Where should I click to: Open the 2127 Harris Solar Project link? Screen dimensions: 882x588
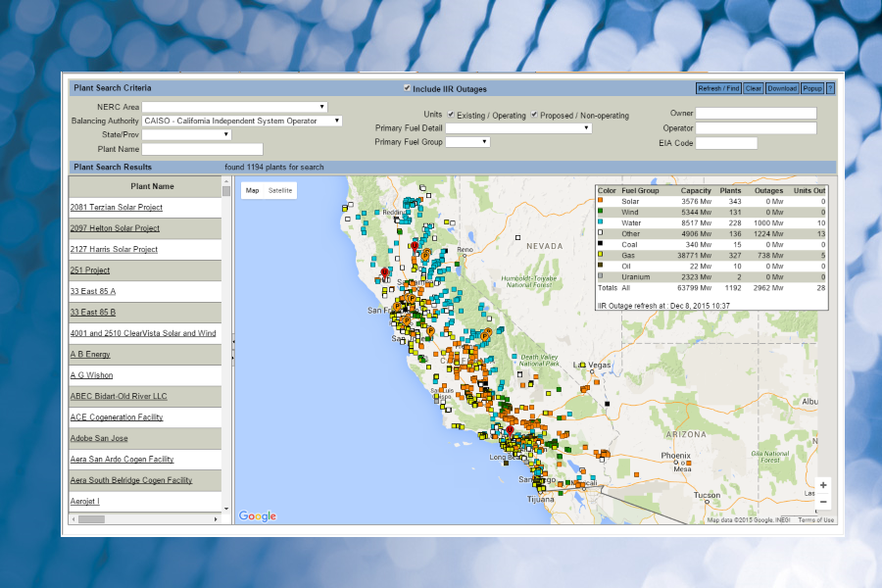click(x=114, y=249)
